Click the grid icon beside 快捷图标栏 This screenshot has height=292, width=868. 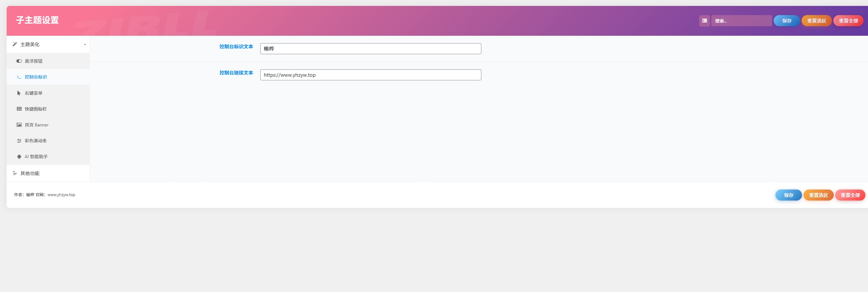(x=19, y=109)
